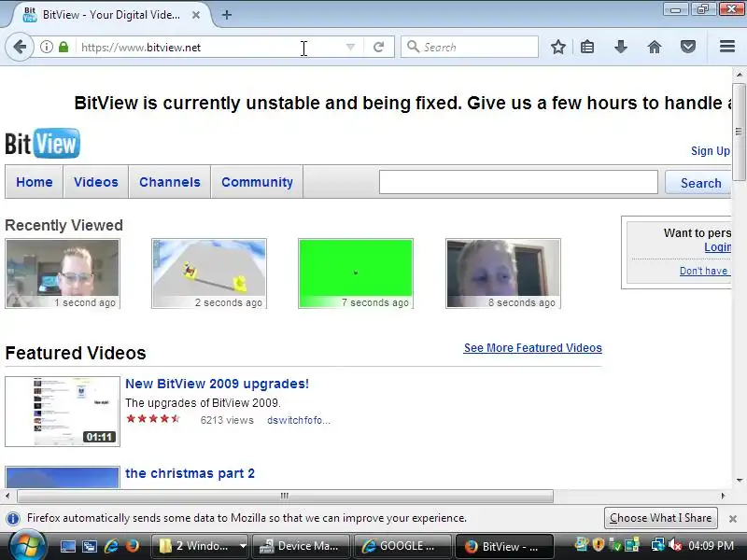747x560 pixels.
Task: Click the BitView Firefox taskbar button
Action: click(x=504, y=546)
